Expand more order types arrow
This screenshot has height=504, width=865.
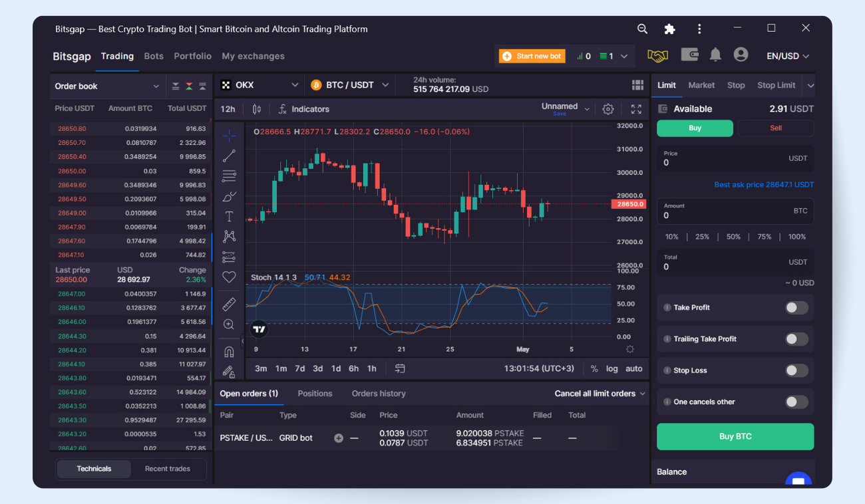click(x=810, y=85)
